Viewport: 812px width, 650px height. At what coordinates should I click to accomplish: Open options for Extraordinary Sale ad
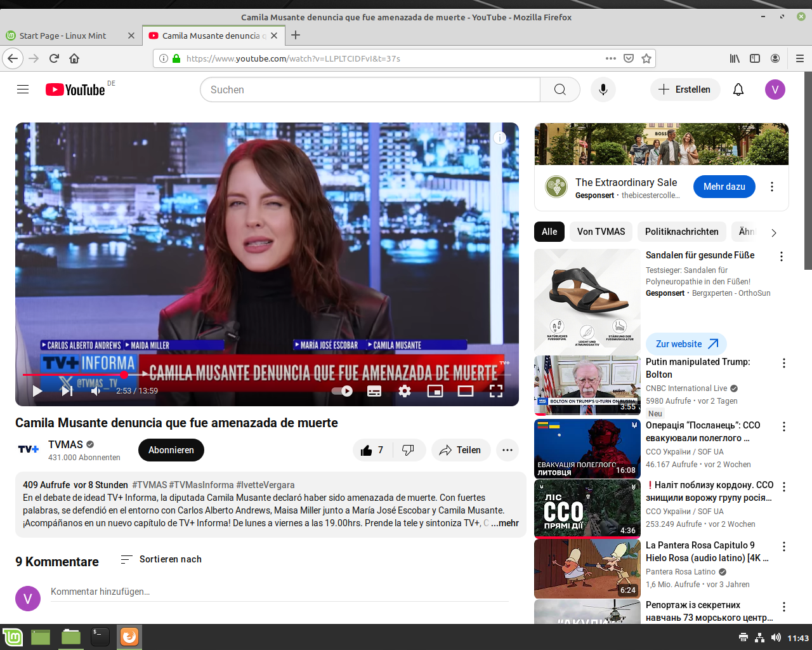[x=772, y=187]
